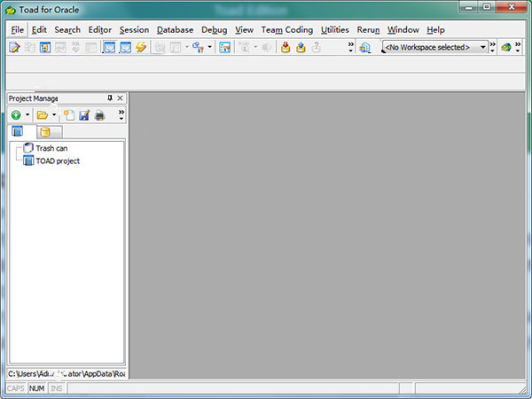Viewport: 532px width, 399px height.
Task: Select the TOAD project tree node
Action: (x=58, y=160)
